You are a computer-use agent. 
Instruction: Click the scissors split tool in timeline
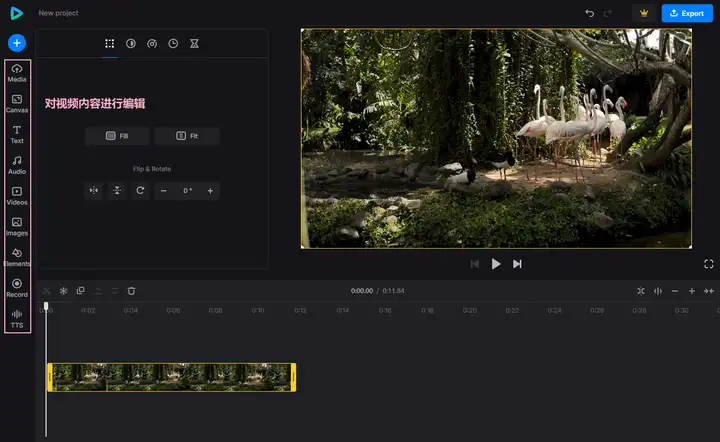pyautogui.click(x=46, y=291)
